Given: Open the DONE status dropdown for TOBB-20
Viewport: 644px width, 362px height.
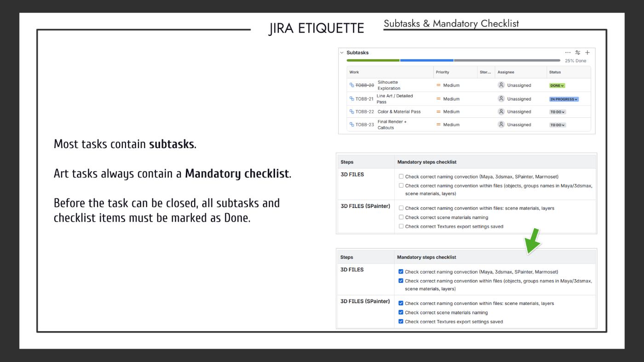Looking at the screenshot, I should pos(557,86).
